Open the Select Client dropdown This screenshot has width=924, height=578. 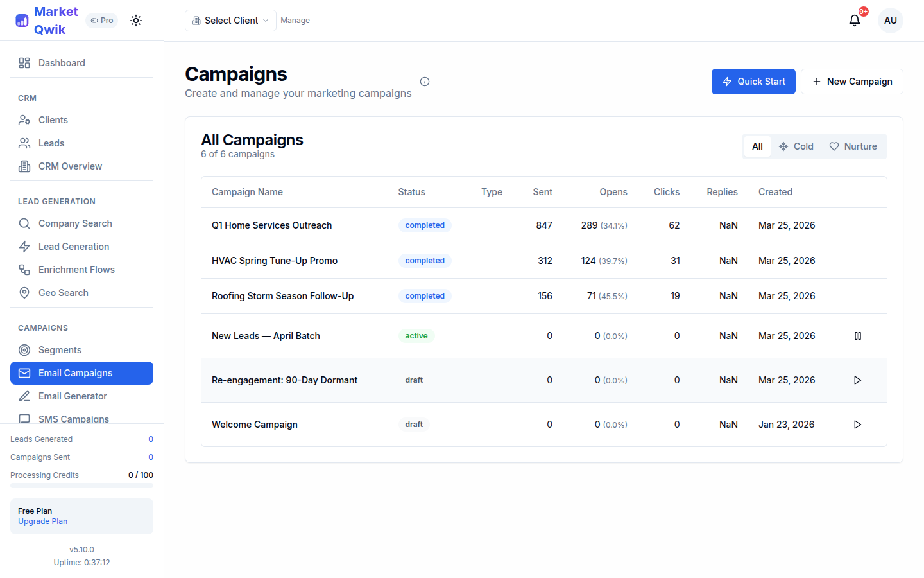230,20
